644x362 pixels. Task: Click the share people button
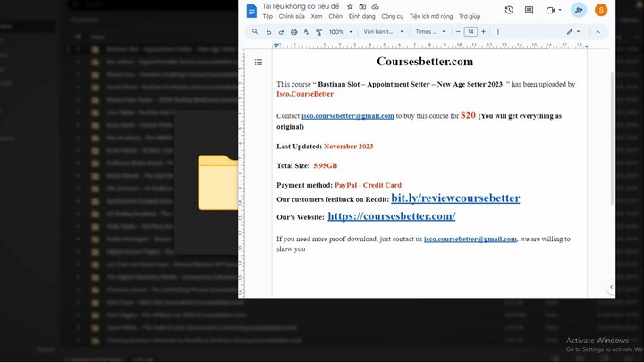point(578,10)
